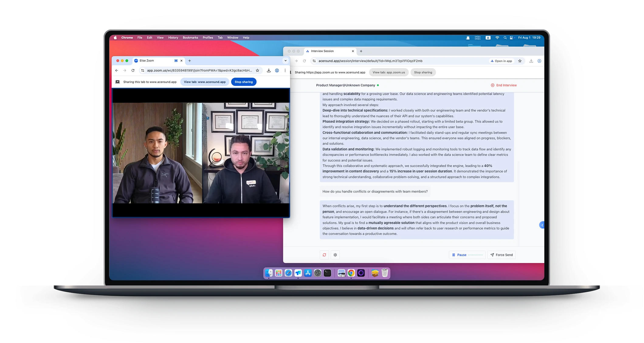Reload the Zoom page

133,71
